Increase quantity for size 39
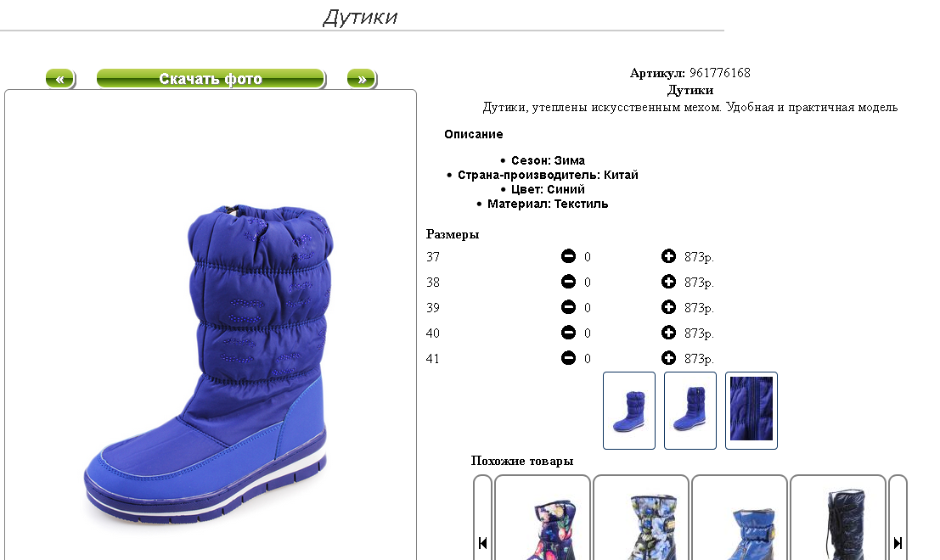Image resolution: width=940 pixels, height=560 pixels. [x=668, y=307]
